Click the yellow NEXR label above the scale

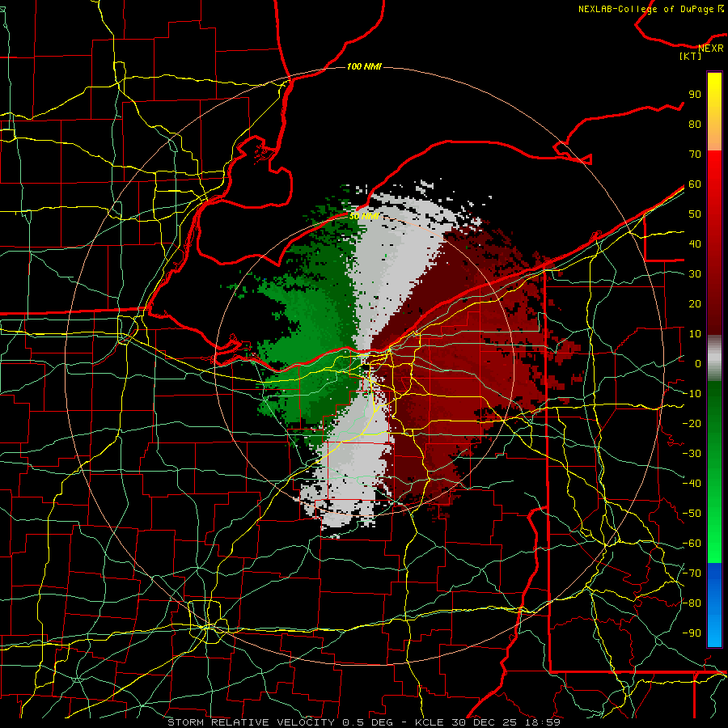710,49
